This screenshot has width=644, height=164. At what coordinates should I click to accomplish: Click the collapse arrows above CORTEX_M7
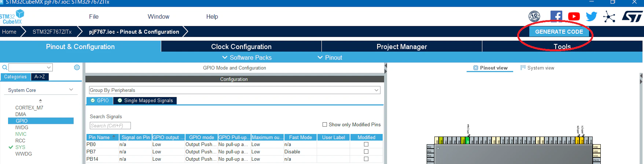pos(40,100)
